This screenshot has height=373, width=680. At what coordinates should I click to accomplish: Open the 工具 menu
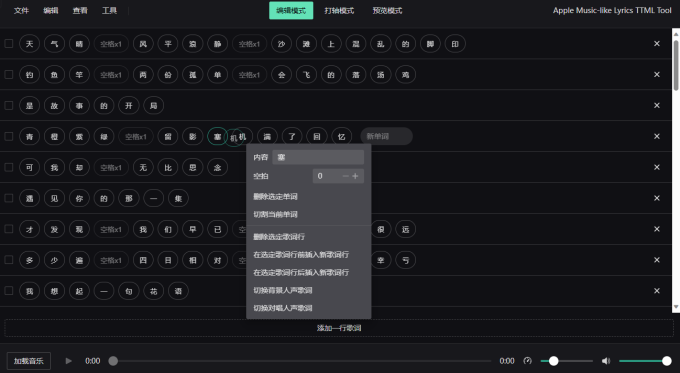[x=109, y=10]
